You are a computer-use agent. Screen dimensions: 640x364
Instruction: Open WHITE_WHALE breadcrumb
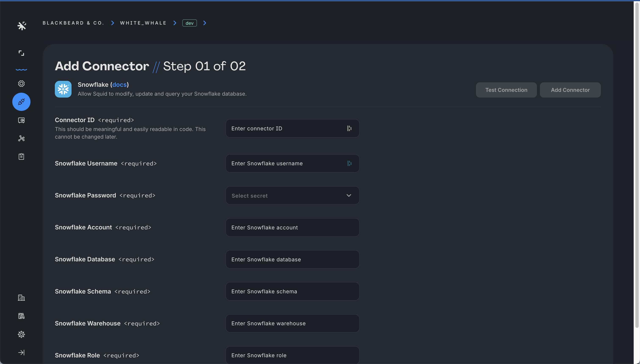143,23
